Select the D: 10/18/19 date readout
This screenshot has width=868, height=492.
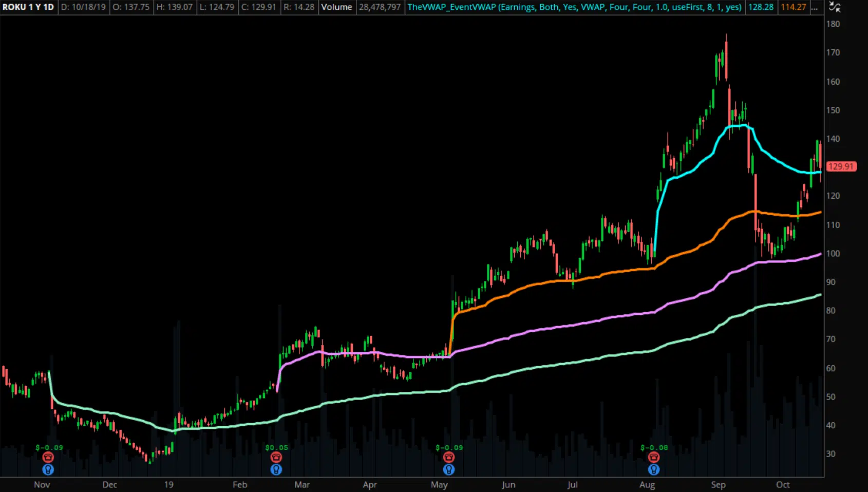84,7
